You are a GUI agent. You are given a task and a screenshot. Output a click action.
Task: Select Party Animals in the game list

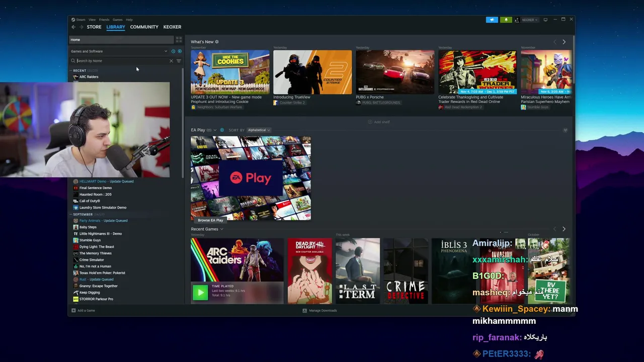100,221
